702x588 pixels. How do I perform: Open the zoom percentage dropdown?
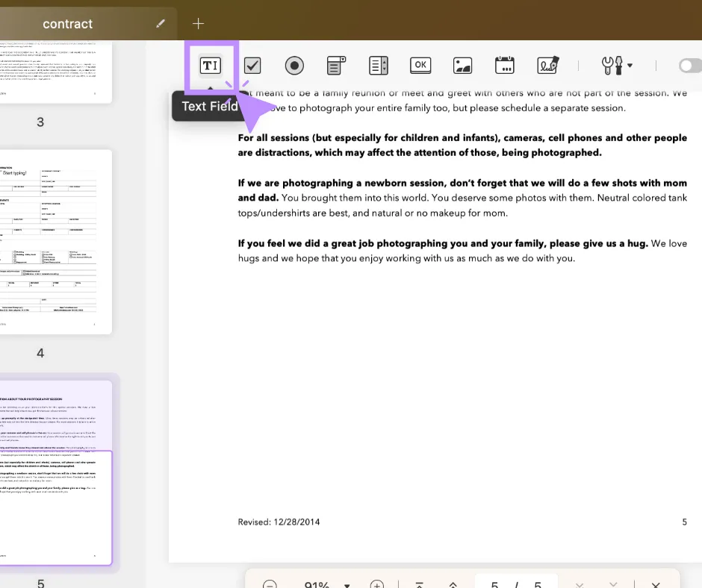[346, 584]
